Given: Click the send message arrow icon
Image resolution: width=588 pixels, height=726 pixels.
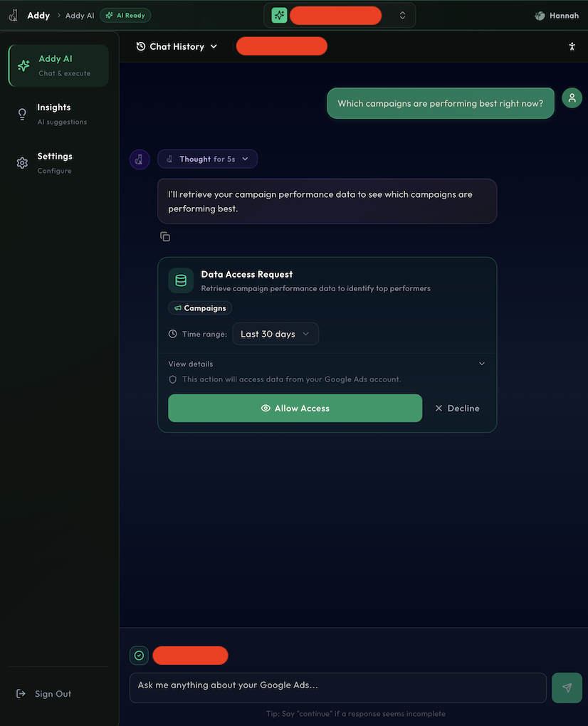Looking at the screenshot, I should (x=567, y=688).
